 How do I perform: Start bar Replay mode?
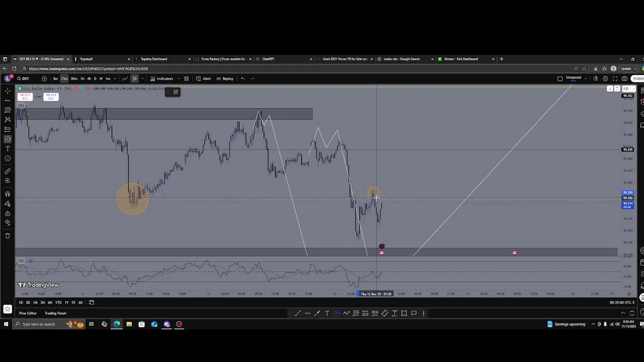(224, 78)
